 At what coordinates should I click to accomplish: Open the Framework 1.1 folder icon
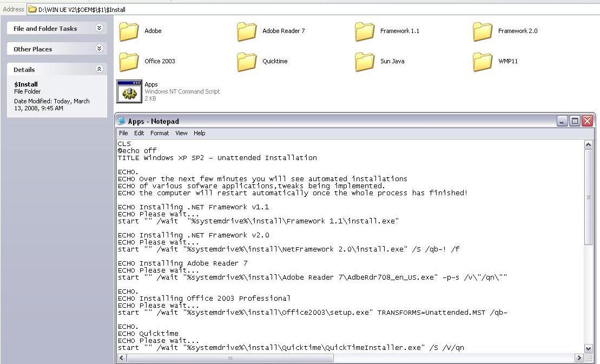[x=365, y=31]
